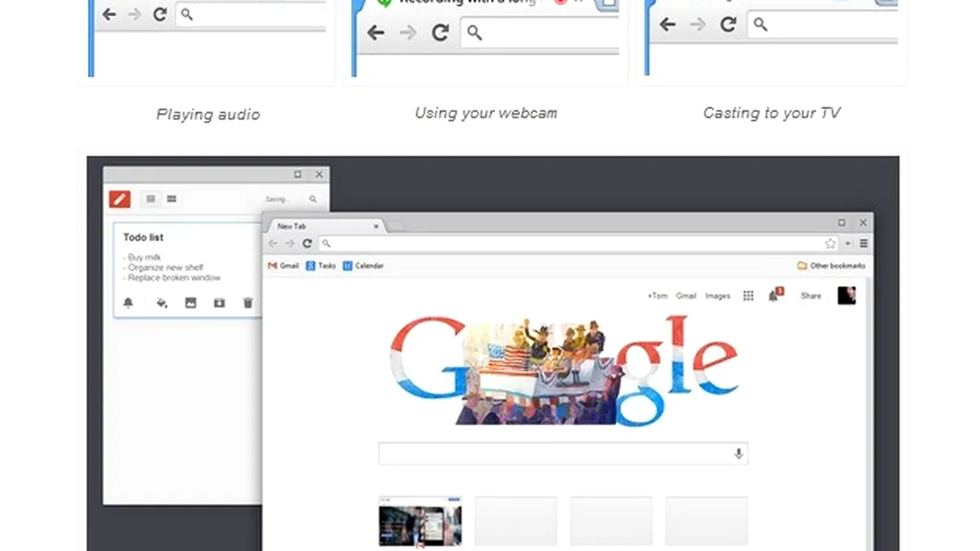Viewport: 980px width, 551px height.
Task: Open the Calendar bookmark
Action: [363, 266]
